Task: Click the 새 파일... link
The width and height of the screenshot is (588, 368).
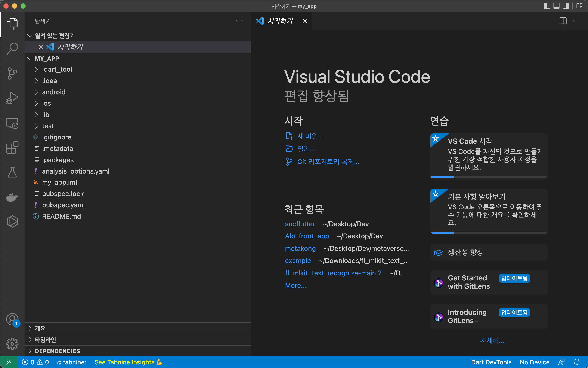Action: pyautogui.click(x=310, y=136)
